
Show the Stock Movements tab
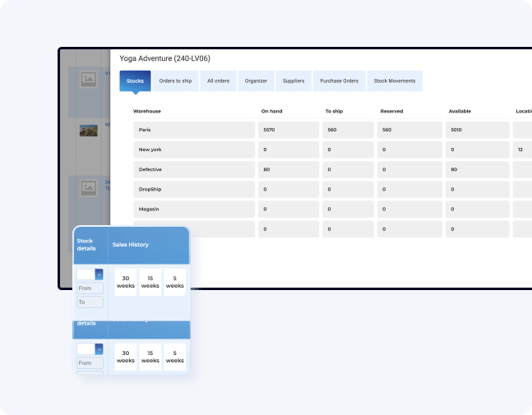click(395, 81)
